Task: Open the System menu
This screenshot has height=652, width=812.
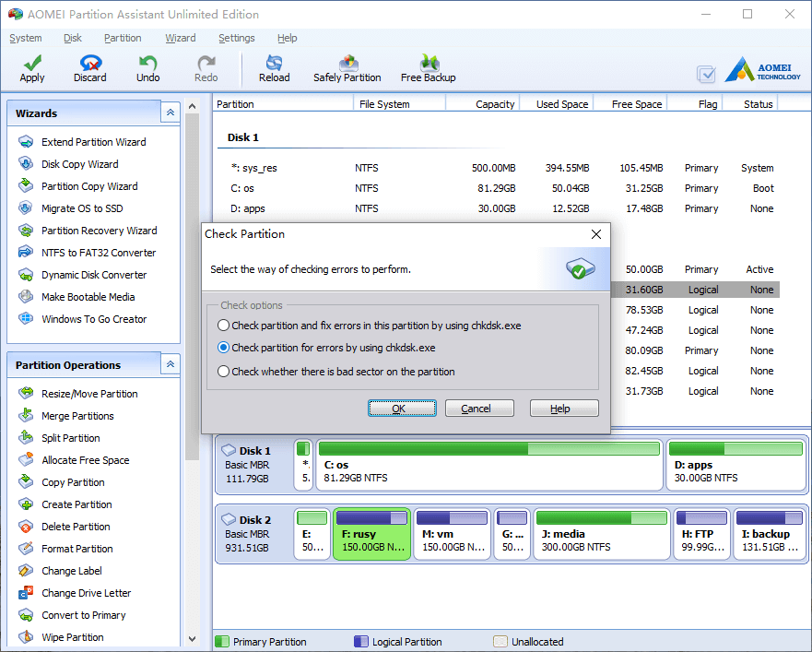Action: tap(26, 38)
